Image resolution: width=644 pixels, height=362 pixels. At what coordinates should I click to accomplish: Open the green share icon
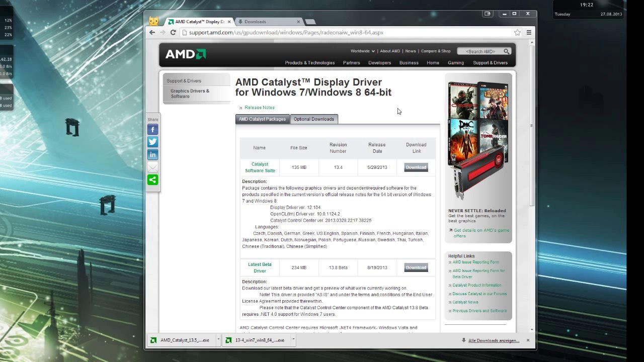(x=152, y=180)
